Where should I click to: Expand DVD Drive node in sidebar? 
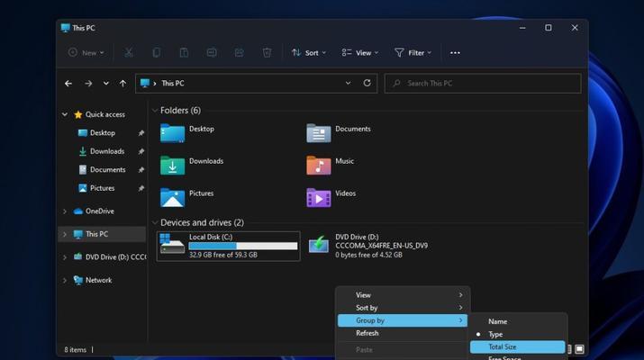pyautogui.click(x=65, y=257)
